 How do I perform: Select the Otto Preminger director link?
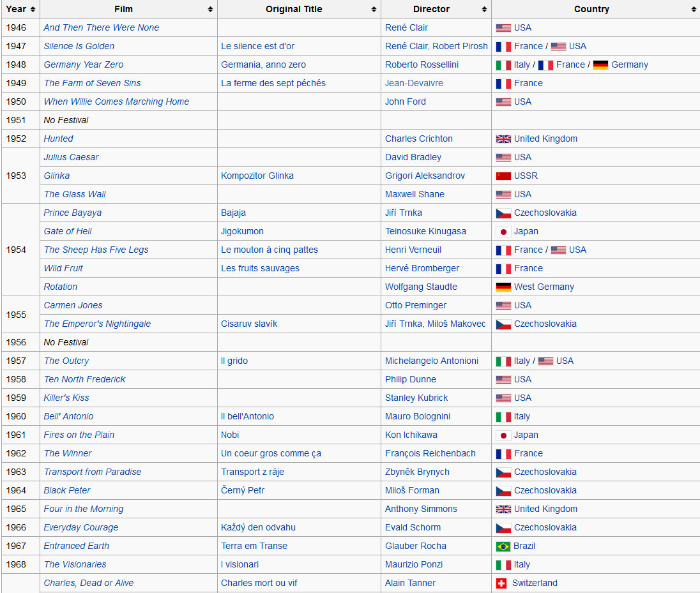[415, 305]
